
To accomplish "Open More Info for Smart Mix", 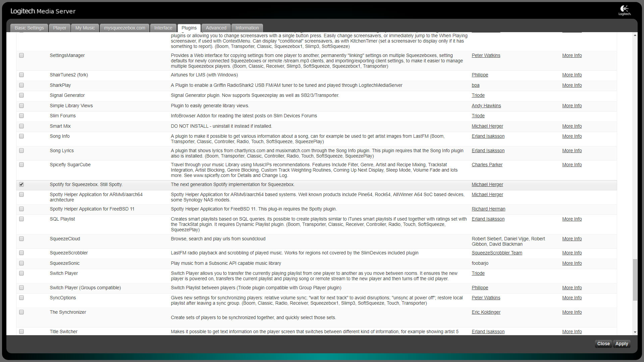I will [x=572, y=126].
